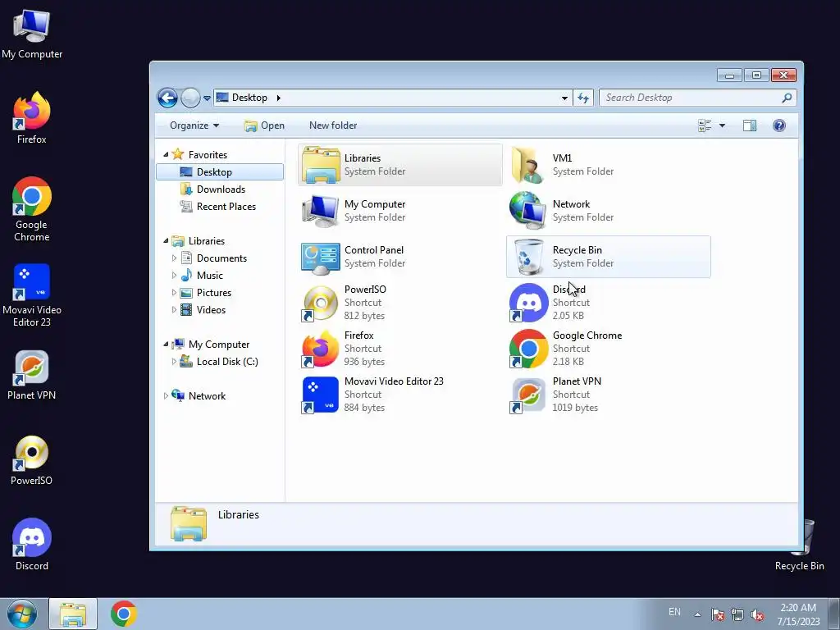Click the Desktop breadcrumb in address bar
840x630 pixels.
(x=249, y=98)
